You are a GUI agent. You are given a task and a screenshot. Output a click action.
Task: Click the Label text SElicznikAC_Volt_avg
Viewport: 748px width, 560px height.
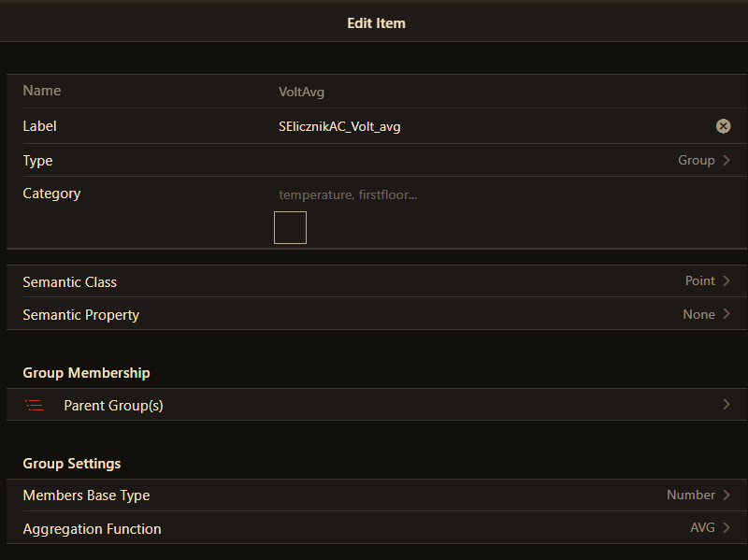tap(339, 126)
